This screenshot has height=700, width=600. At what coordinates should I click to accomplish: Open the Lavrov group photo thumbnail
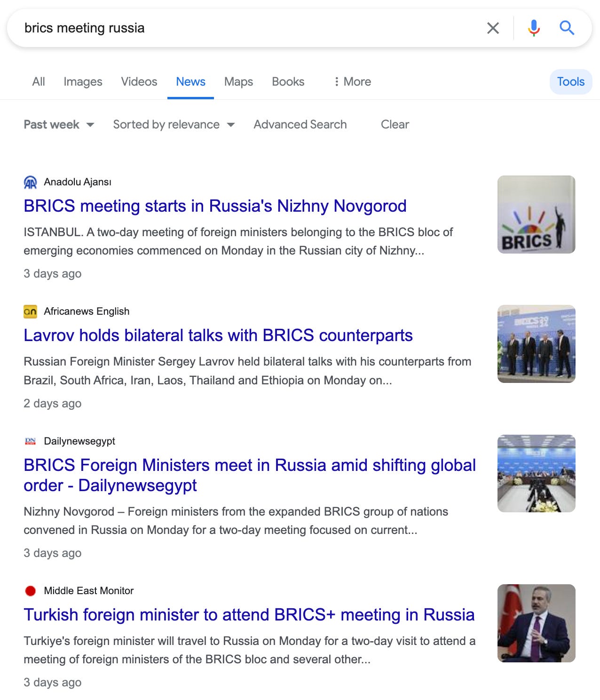(x=537, y=344)
